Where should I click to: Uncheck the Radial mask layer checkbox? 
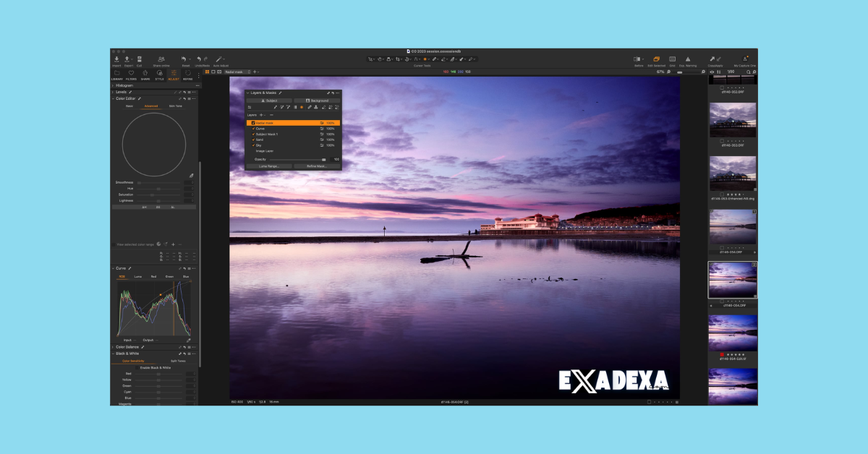tap(253, 122)
